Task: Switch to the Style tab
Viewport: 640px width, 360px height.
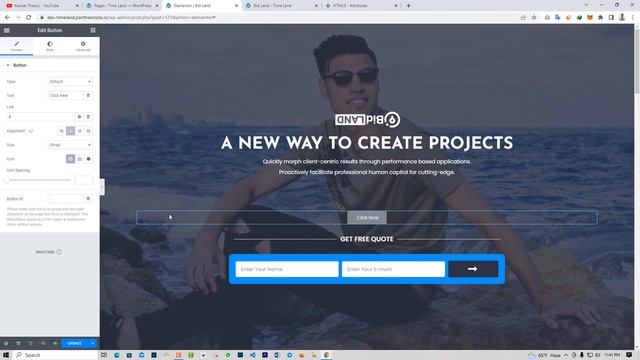Action: click(x=50, y=46)
